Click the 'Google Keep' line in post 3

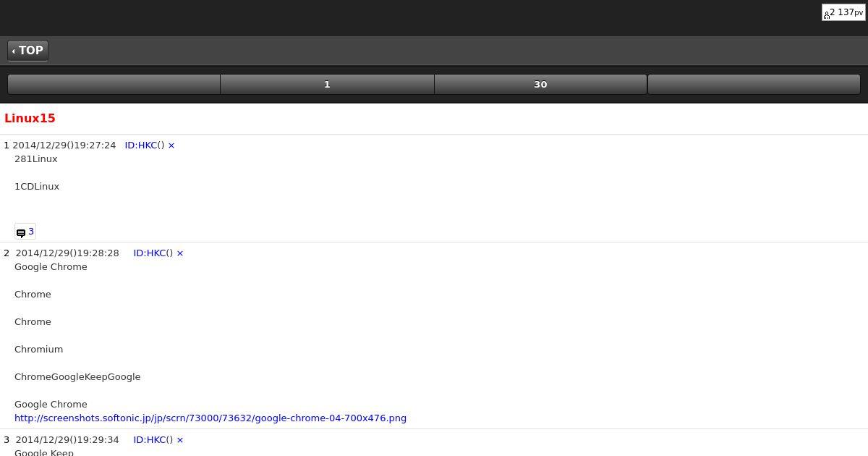tap(44, 452)
